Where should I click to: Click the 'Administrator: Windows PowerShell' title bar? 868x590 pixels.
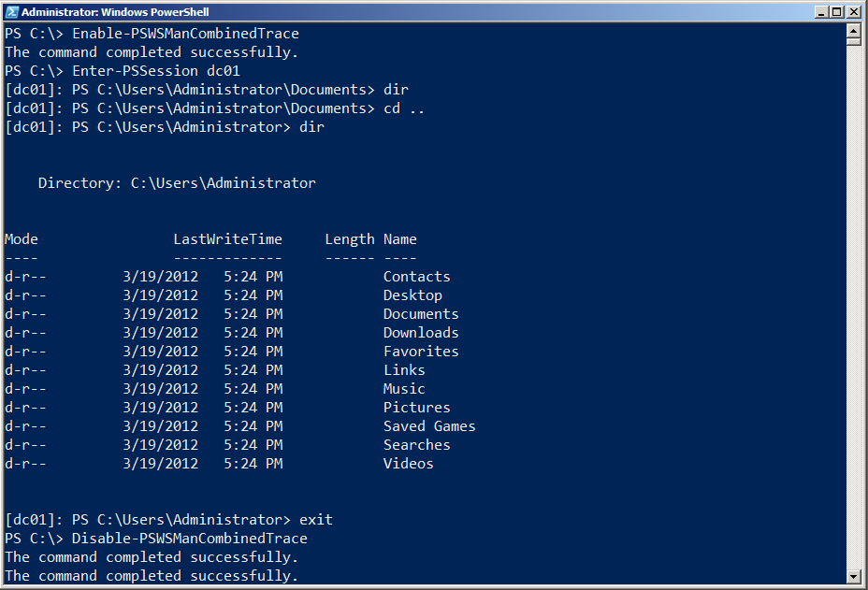click(374, 11)
